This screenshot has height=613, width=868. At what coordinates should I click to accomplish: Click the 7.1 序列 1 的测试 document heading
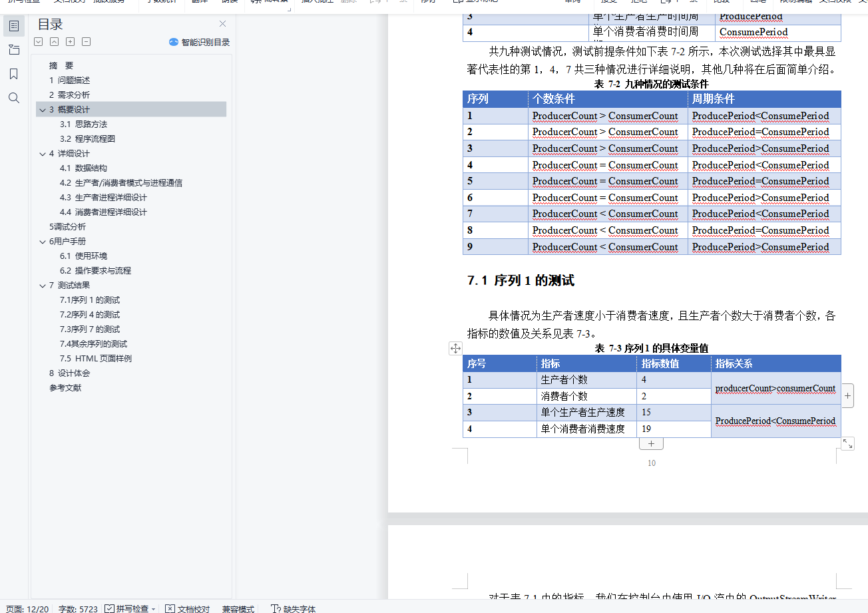point(521,281)
